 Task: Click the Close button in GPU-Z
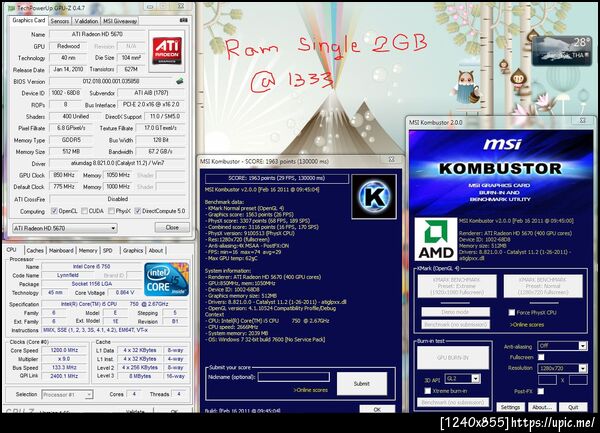[172, 228]
